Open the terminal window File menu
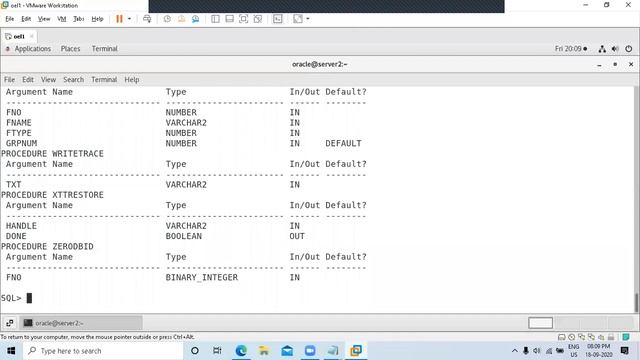This screenshot has width=640, height=360. (x=9, y=80)
